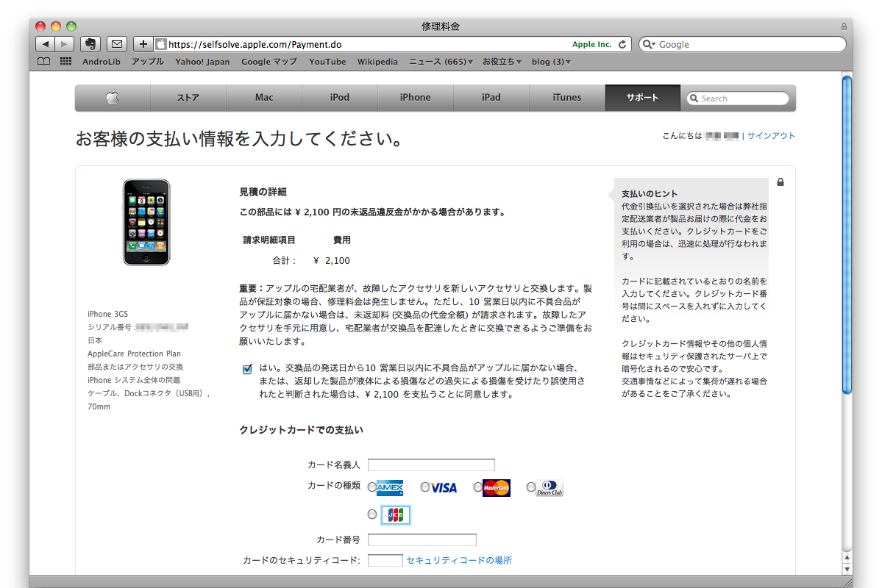Open the iPod tab in Apple navigation

[340, 98]
